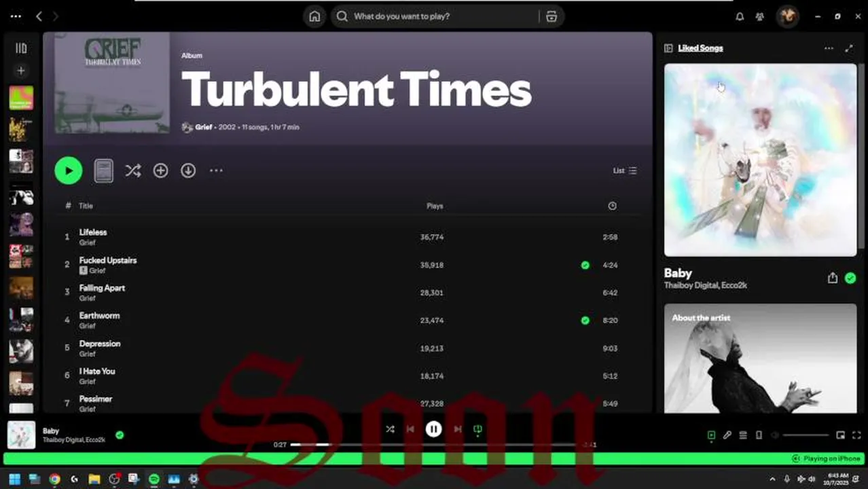Open Chrome from the taskbar
This screenshot has width=868, height=489.
pos(54,479)
